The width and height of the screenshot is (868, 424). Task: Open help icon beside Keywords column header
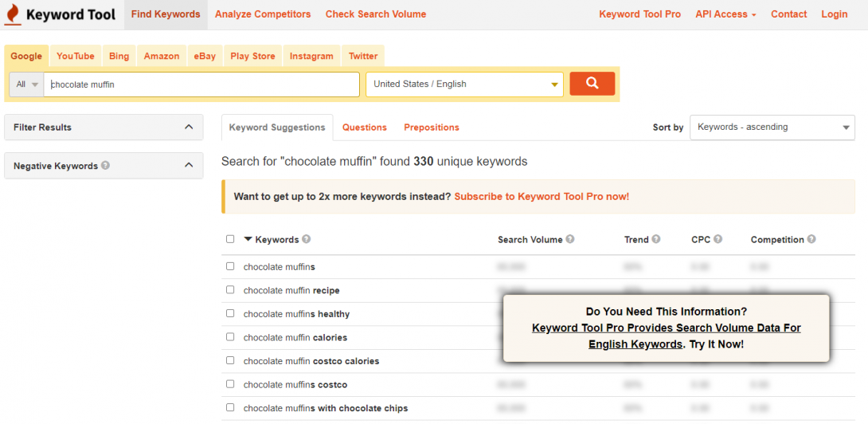(306, 239)
